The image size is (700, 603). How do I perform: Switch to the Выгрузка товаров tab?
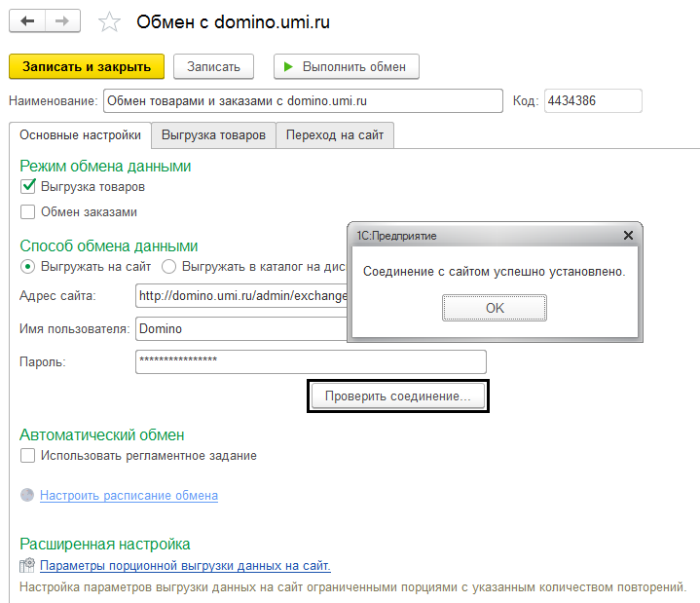tap(213, 135)
